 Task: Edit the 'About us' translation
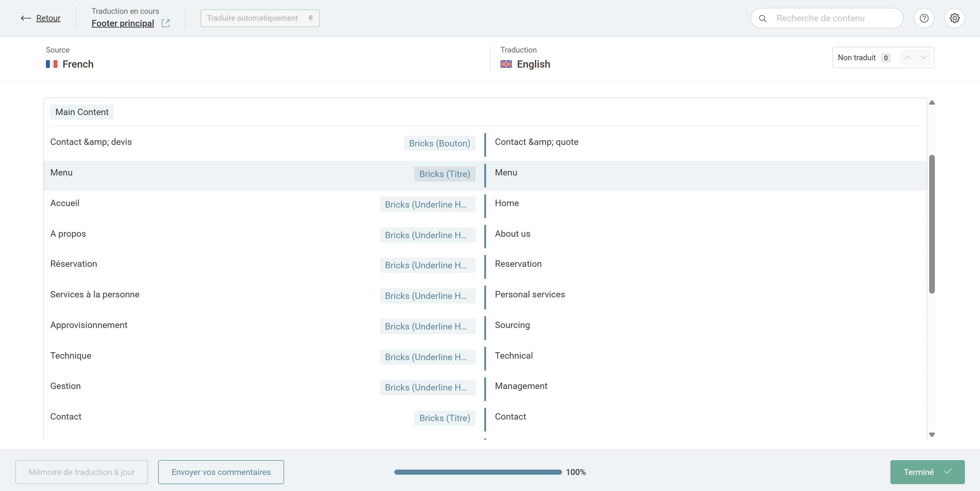[512, 234]
